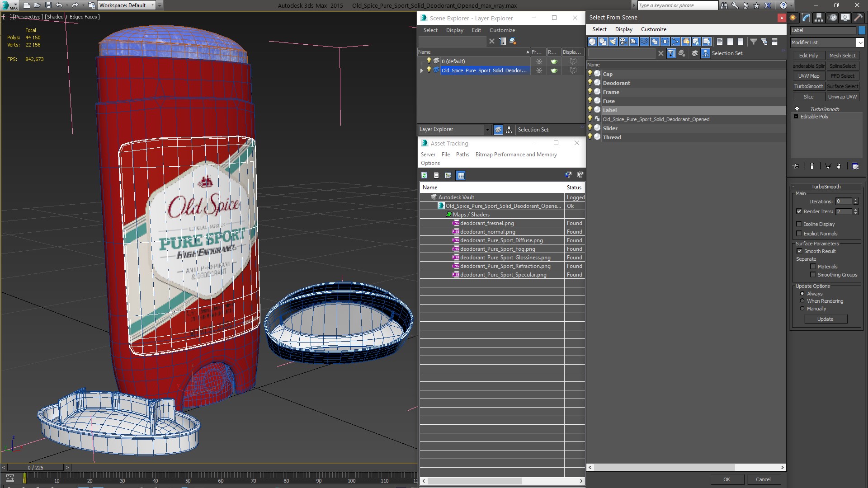The width and height of the screenshot is (868, 488).
Task: Open the Modifier List dropdown
Action: point(859,42)
